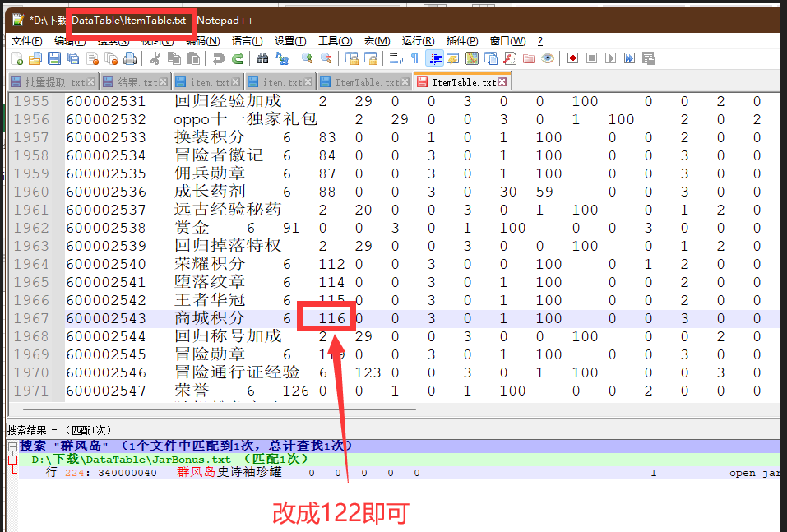Click the text 商城积分 on line 1967
The width and height of the screenshot is (787, 532).
[x=210, y=318]
